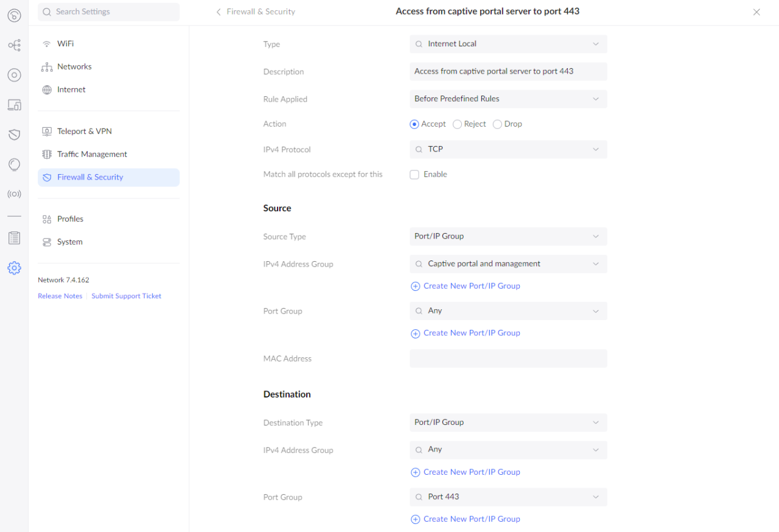Open the Source Type dropdown
This screenshot has height=532, width=779.
508,237
